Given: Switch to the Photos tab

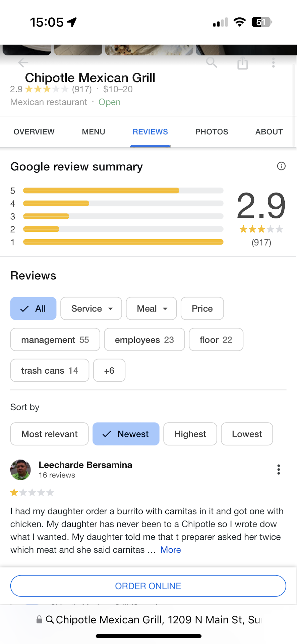Looking at the screenshot, I should coord(212,132).
